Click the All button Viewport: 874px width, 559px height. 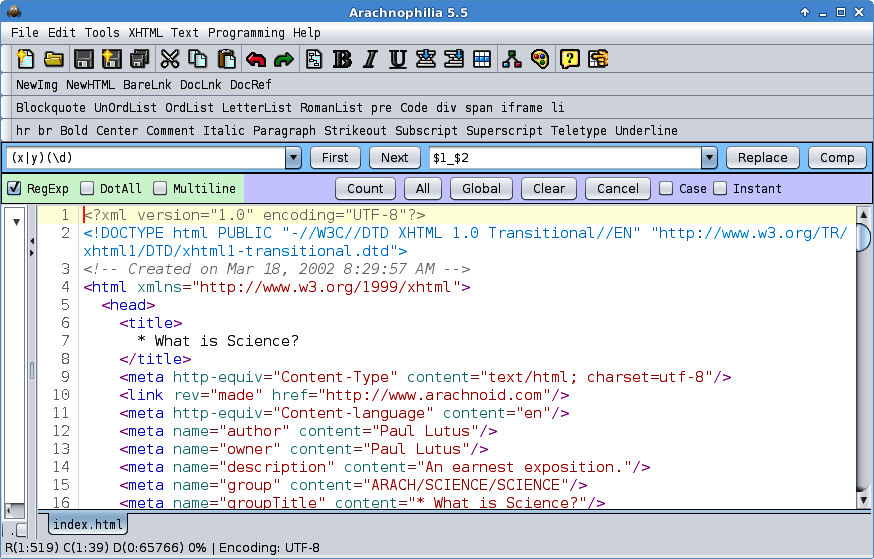tap(423, 188)
